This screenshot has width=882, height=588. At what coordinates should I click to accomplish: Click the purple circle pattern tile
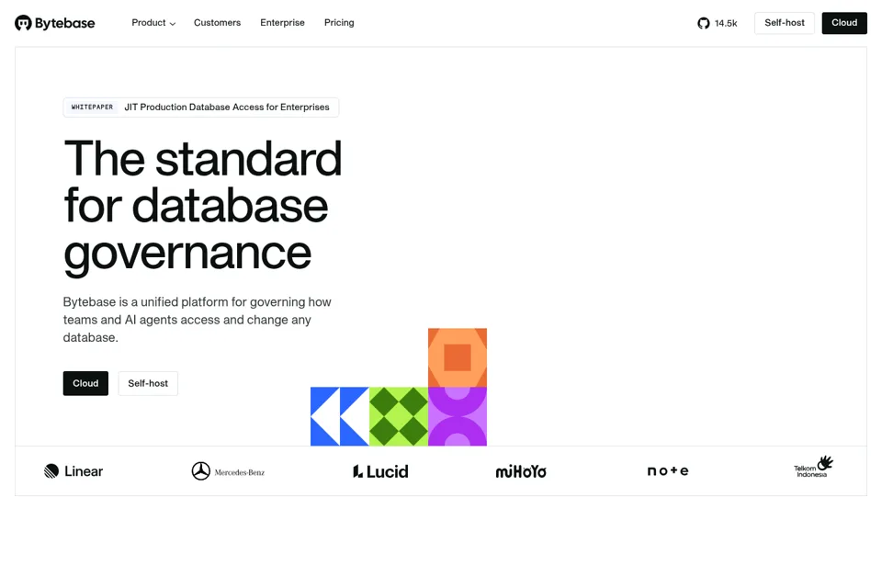pos(458,416)
